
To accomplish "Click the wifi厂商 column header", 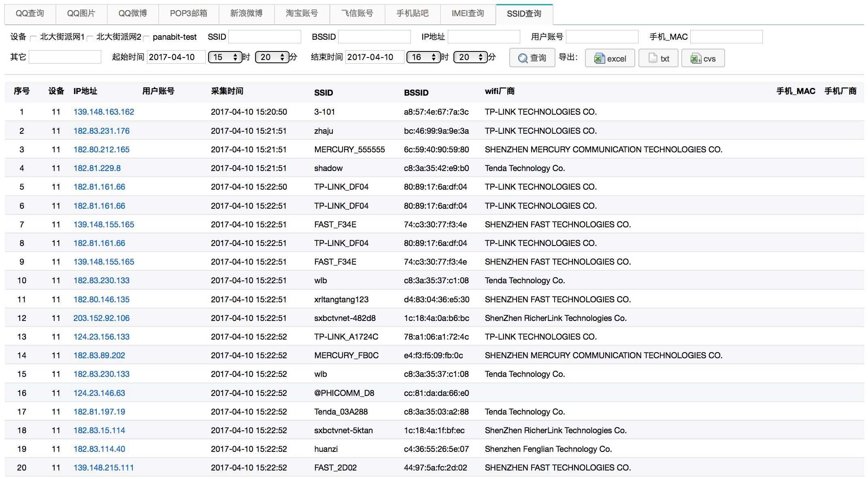I will tap(500, 91).
